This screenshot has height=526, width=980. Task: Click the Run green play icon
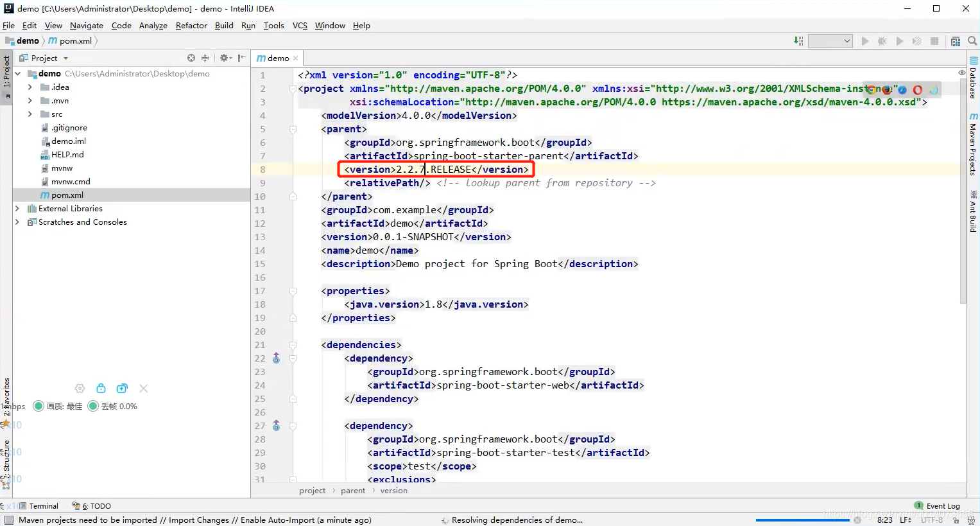(865, 41)
